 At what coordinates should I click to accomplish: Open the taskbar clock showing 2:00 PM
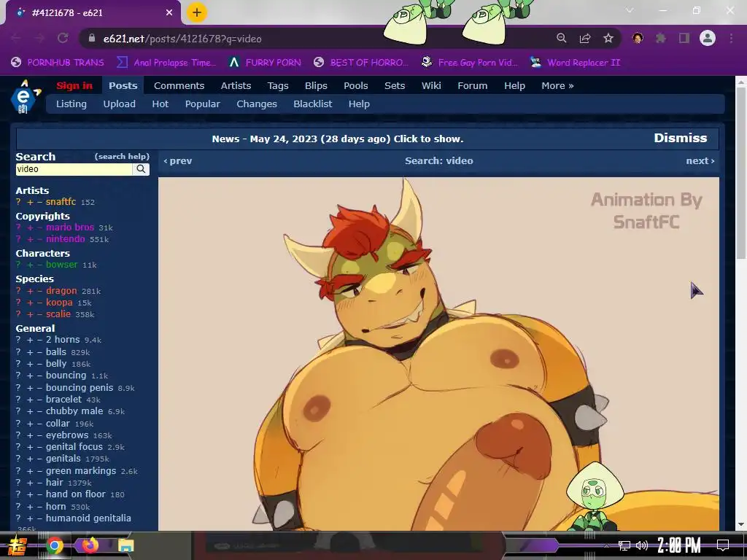click(x=679, y=545)
